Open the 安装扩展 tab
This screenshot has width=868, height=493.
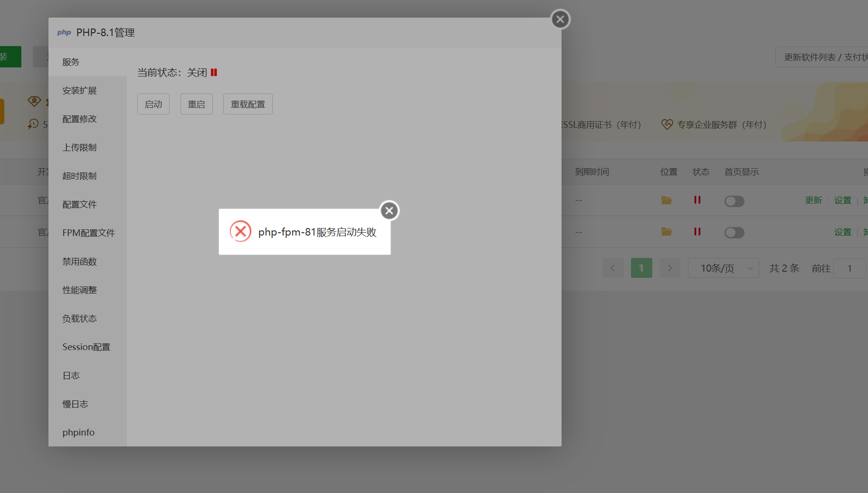pos(87,90)
